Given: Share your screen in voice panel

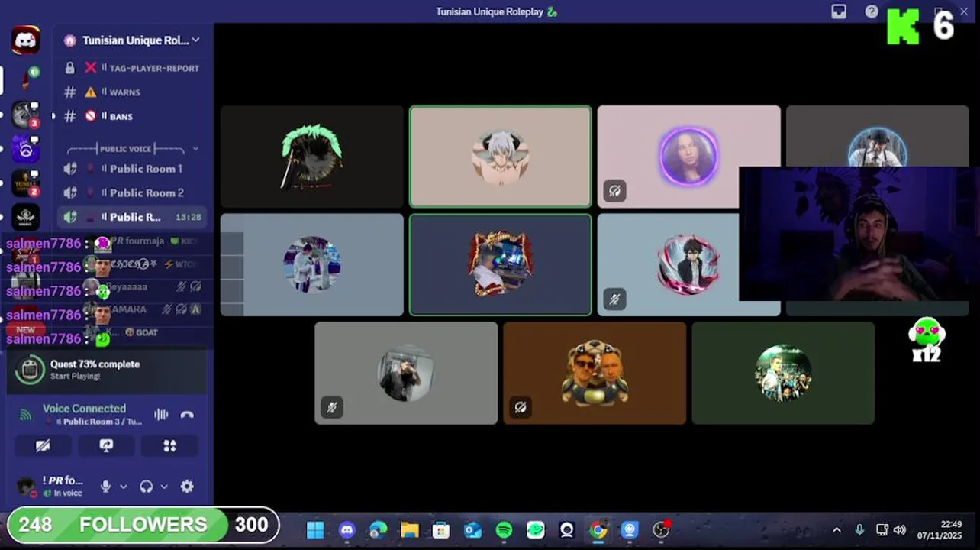Looking at the screenshot, I should pos(106,446).
